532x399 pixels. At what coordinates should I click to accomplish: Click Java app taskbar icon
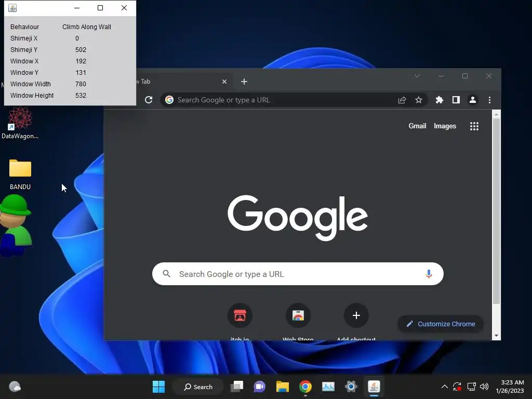pyautogui.click(x=374, y=387)
